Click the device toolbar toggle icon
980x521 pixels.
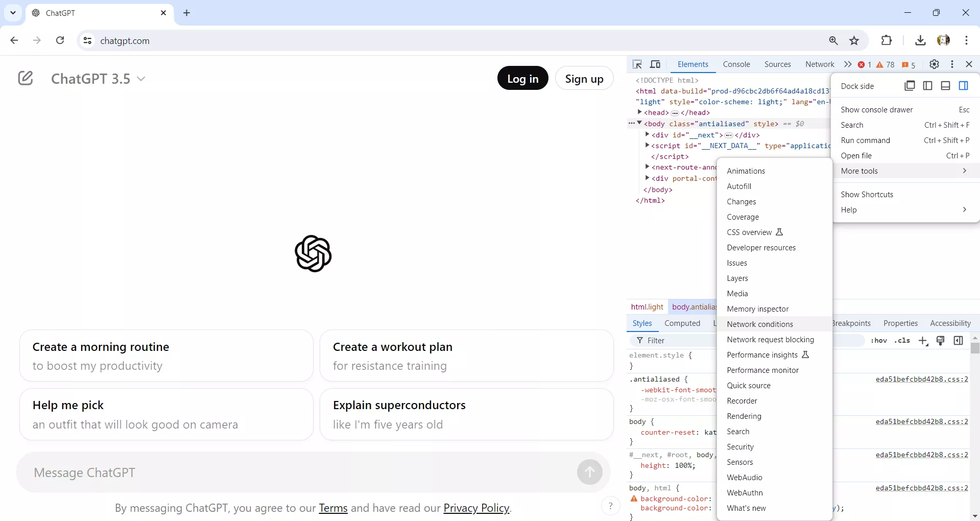point(655,64)
